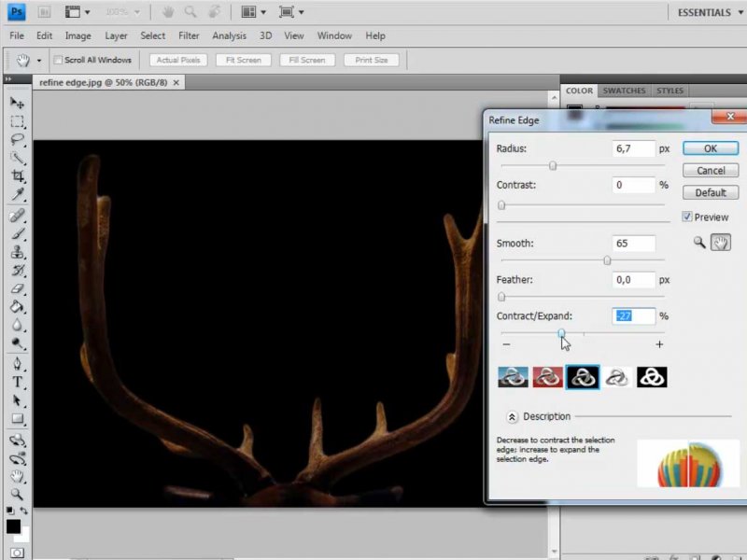Open the Hand tool preset picker arrow
This screenshot has height=560, width=747.
point(39,61)
